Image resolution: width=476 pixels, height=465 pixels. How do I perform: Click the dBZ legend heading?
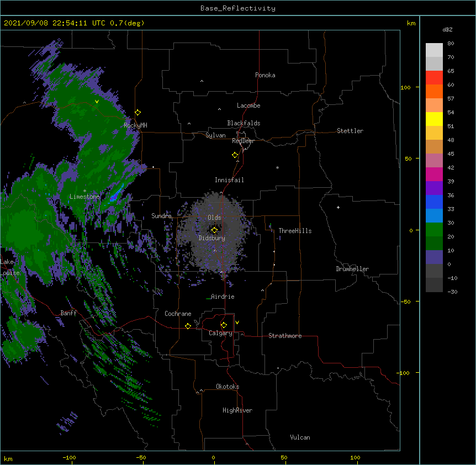click(x=447, y=29)
